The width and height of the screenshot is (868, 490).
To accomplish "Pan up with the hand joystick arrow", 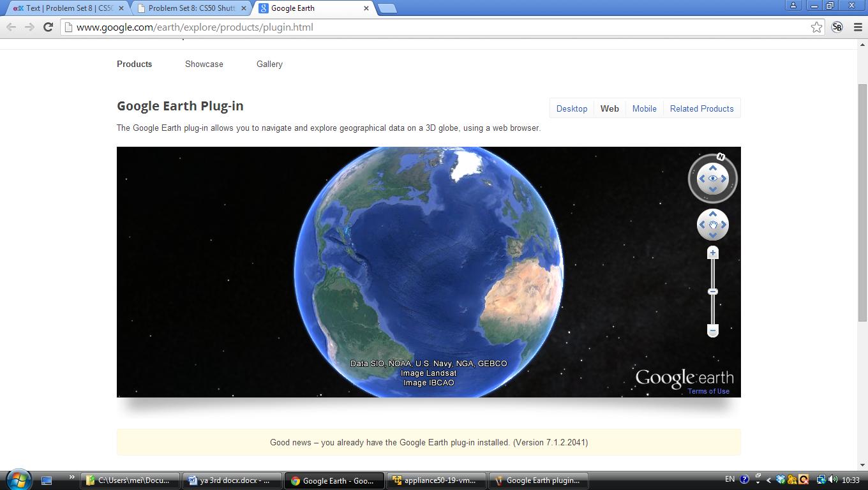I will 713,214.
